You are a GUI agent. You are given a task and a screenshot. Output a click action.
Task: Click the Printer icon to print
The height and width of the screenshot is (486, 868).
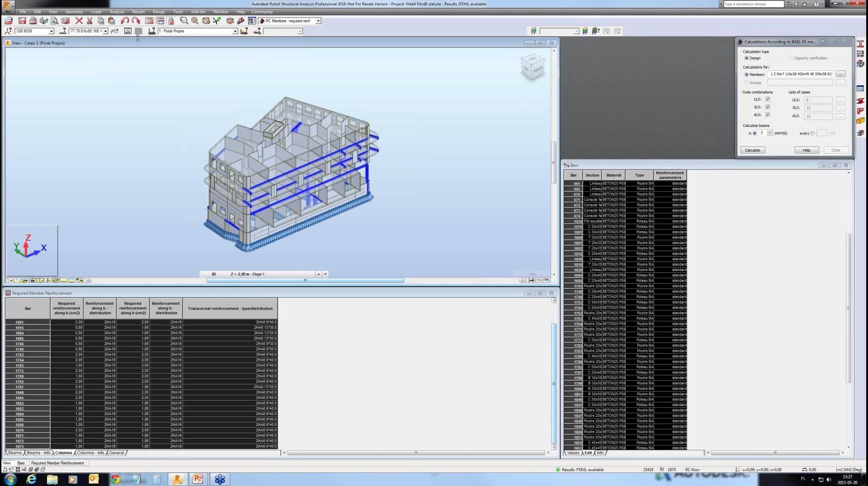[x=34, y=20]
